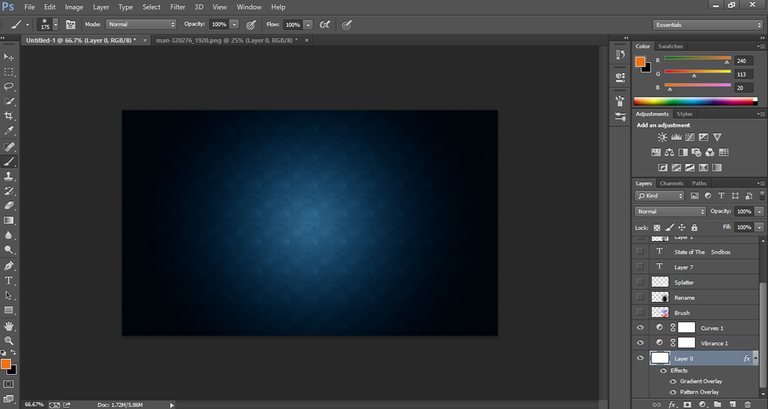
Task: Click the Brightness/Contrast adjustment icon
Action: [661, 137]
